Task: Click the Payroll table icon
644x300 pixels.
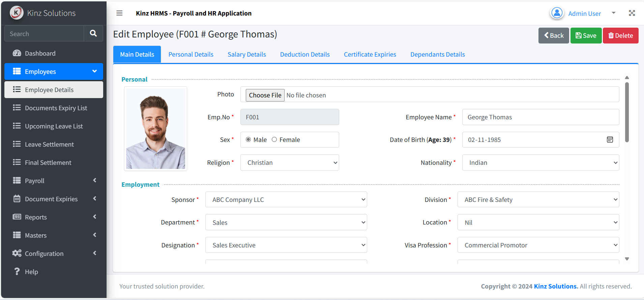Action: click(x=17, y=181)
